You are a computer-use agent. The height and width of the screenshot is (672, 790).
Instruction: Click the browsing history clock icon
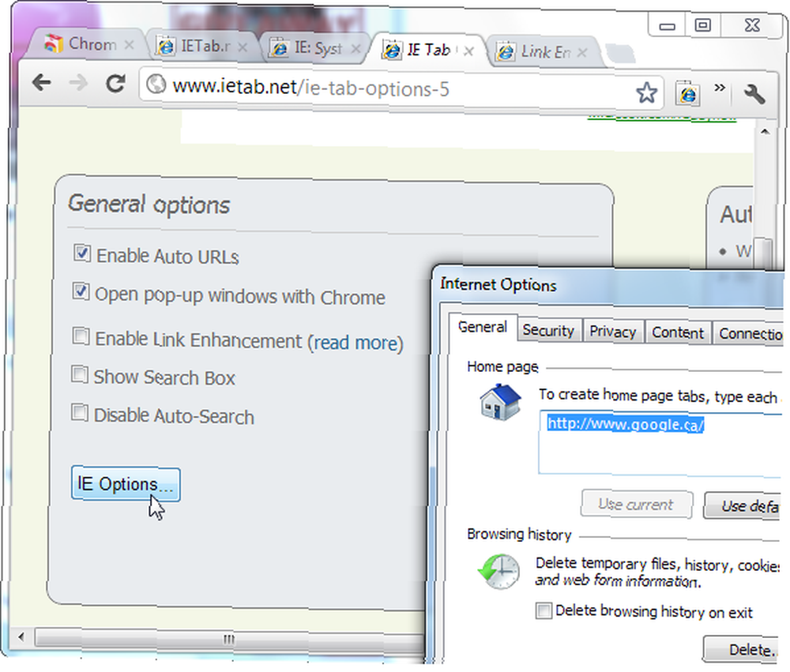click(x=498, y=571)
